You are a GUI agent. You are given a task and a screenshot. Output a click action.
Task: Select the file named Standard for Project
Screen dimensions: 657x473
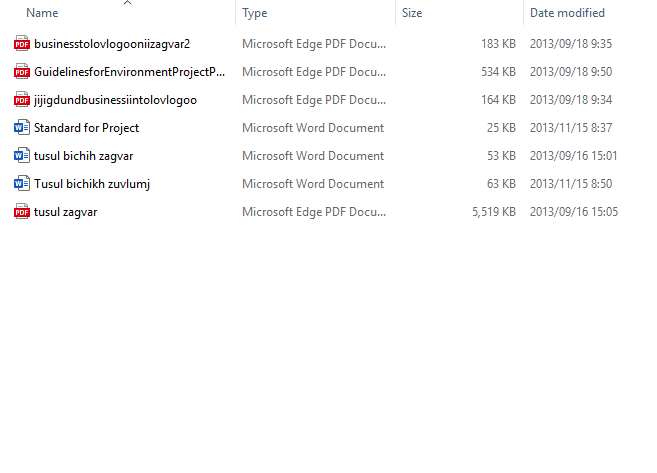click(86, 128)
